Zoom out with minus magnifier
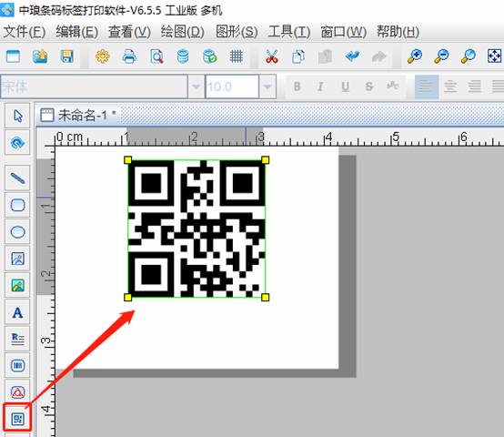The image size is (504, 437). [441, 56]
